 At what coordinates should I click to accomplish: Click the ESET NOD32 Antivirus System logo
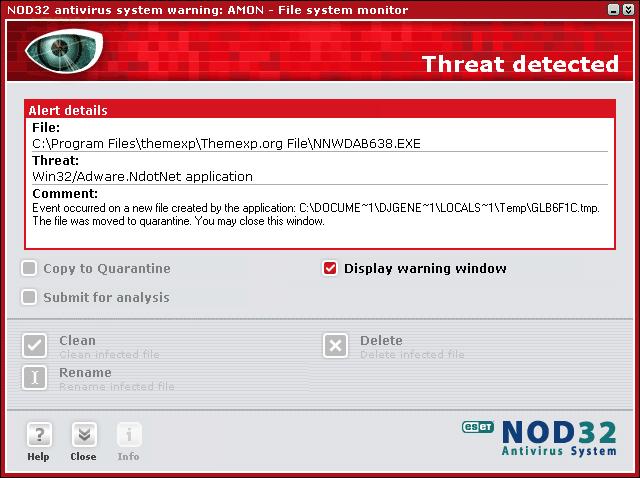539,438
